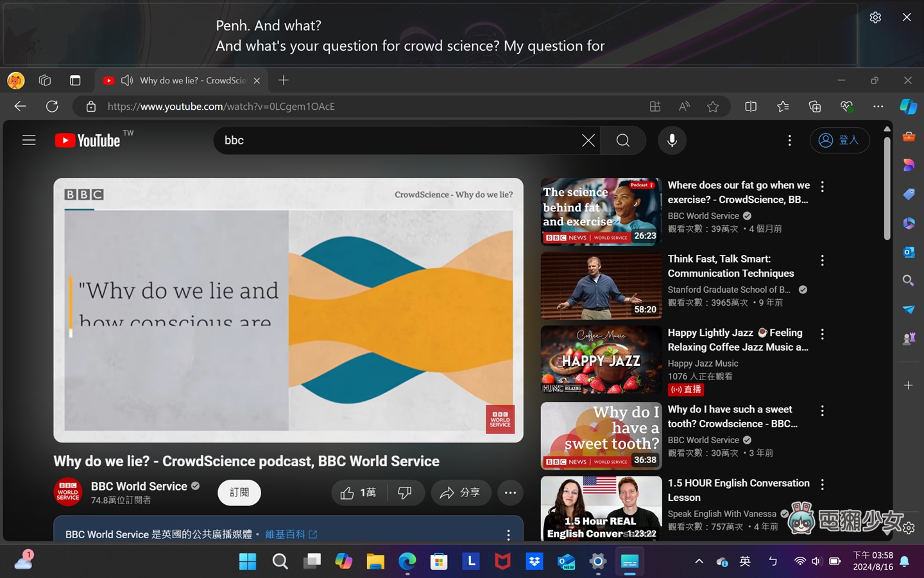
Task: Open tab actions menu icon
Action: [75, 80]
